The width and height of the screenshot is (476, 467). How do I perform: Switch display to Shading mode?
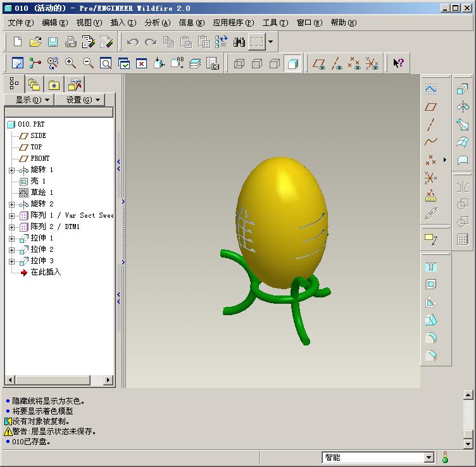pos(292,63)
